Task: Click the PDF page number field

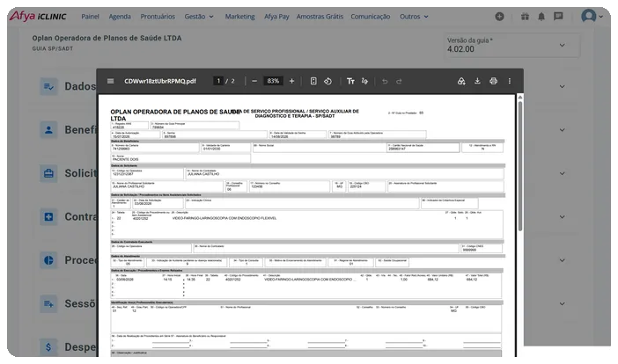Action: coord(218,81)
